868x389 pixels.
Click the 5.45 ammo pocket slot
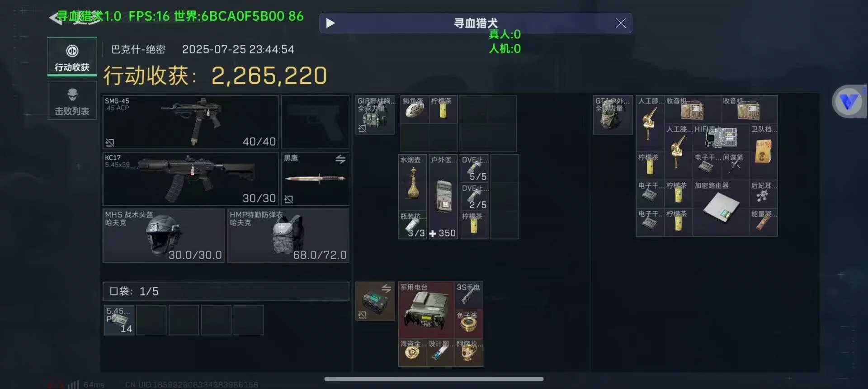[x=119, y=320]
